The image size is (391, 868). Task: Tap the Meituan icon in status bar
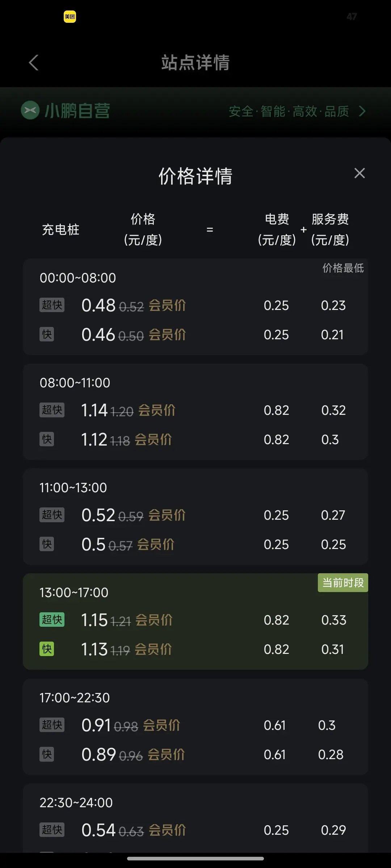coord(70,17)
